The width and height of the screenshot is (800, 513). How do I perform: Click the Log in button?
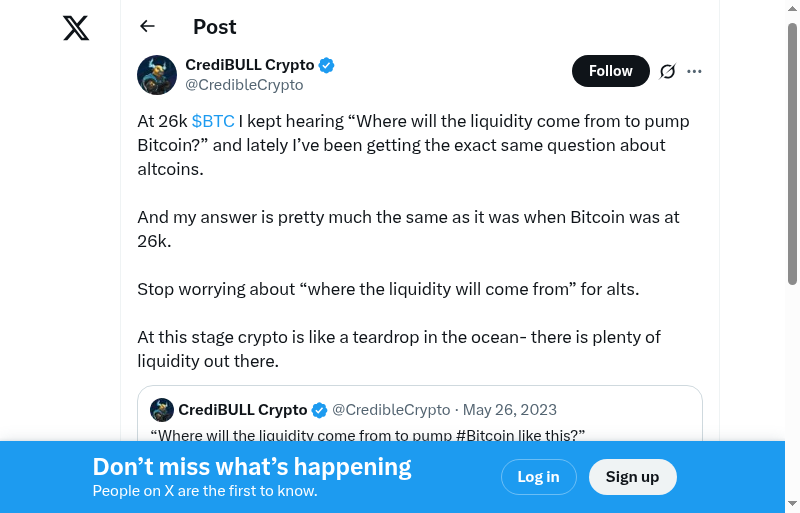point(538,477)
